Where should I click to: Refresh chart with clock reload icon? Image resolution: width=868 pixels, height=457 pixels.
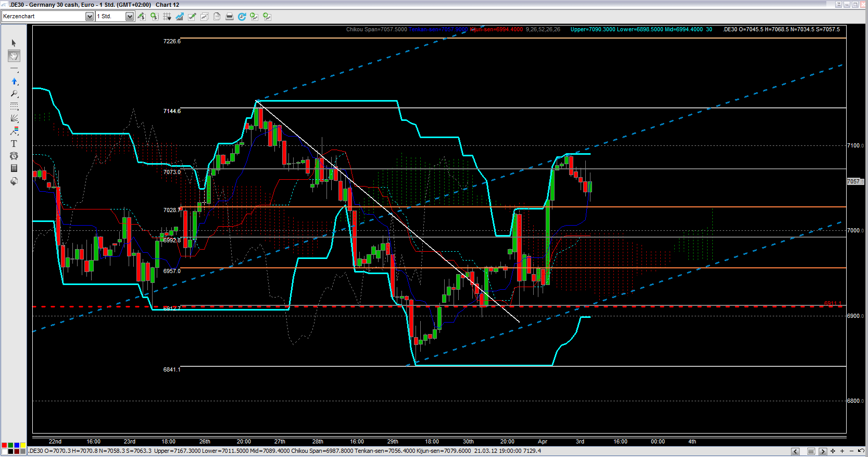click(x=242, y=17)
